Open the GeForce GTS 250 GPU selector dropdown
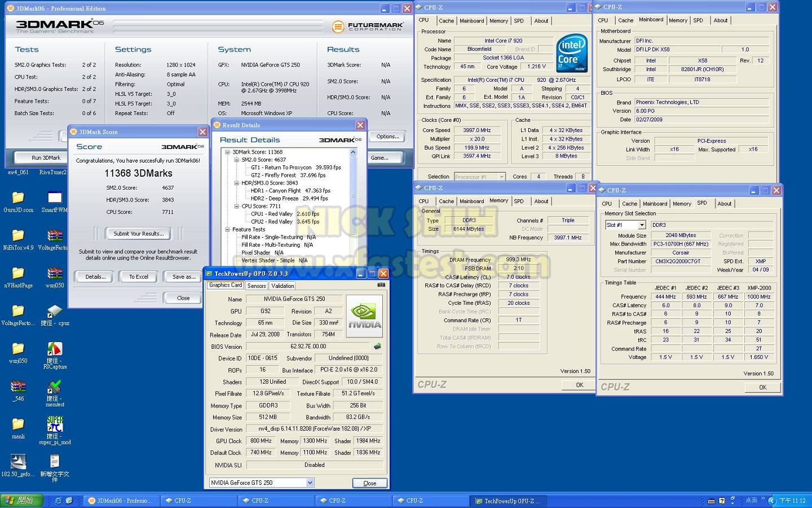The width and height of the screenshot is (812, 508). click(x=310, y=483)
